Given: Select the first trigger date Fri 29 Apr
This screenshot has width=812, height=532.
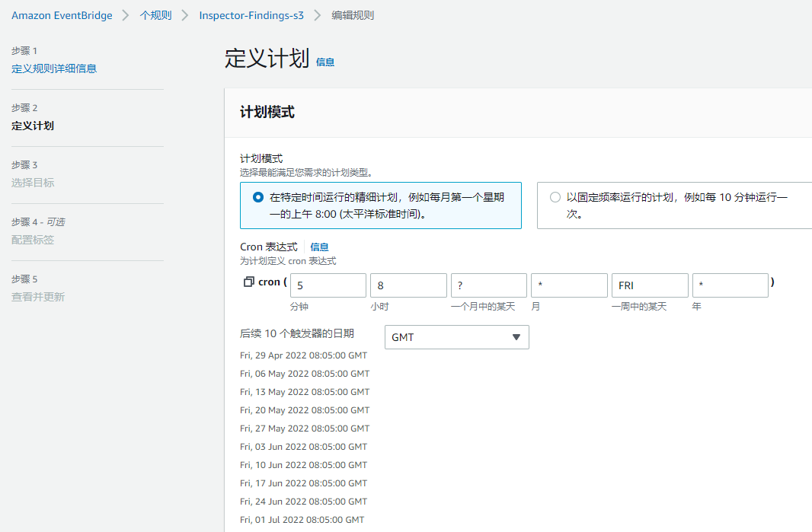Looking at the screenshot, I should pyautogui.click(x=303, y=355).
